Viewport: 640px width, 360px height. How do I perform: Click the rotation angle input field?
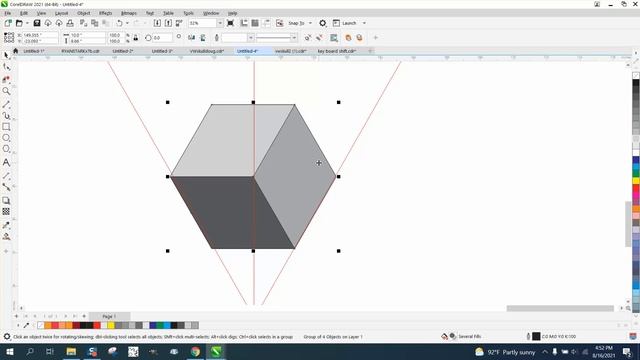click(x=162, y=38)
